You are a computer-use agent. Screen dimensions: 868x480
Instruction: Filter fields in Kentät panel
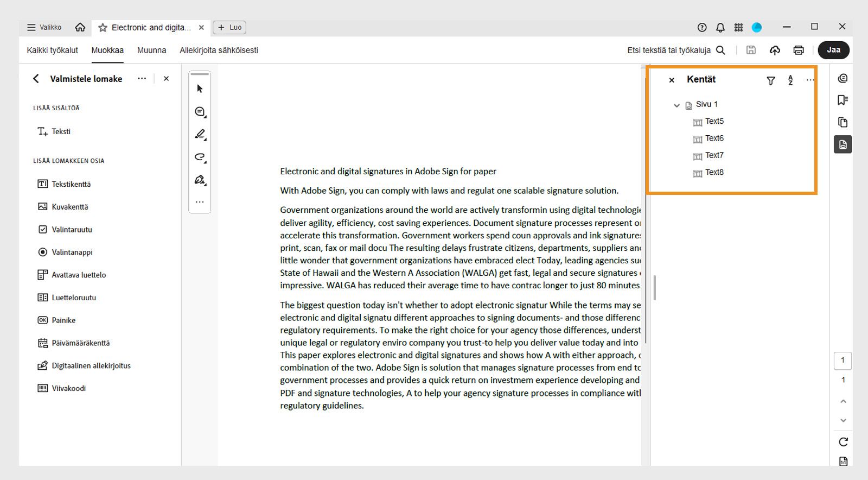coord(770,80)
